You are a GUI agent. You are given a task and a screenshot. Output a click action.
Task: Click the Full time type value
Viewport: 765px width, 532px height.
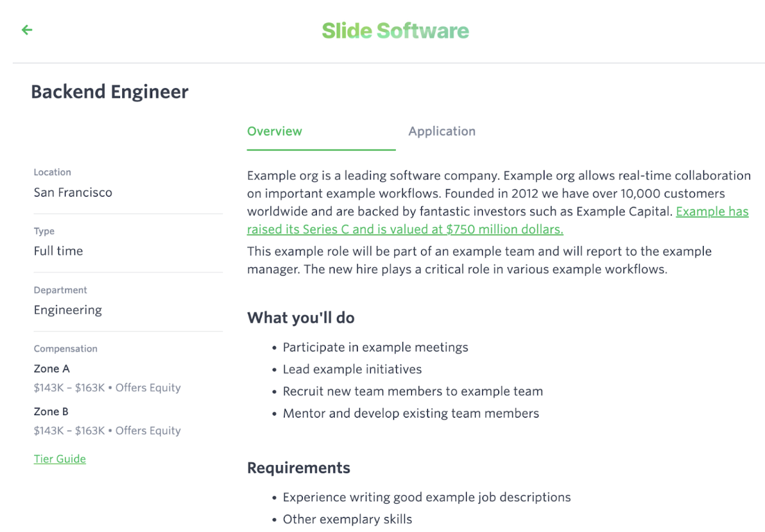tap(58, 251)
